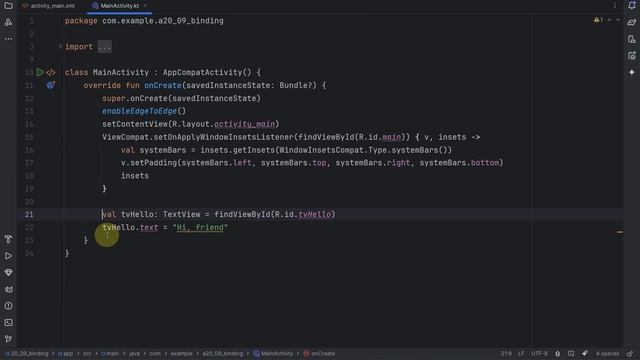The image size is (640, 360).
Task: Open the Running Devices icon
Action: click(632, 56)
